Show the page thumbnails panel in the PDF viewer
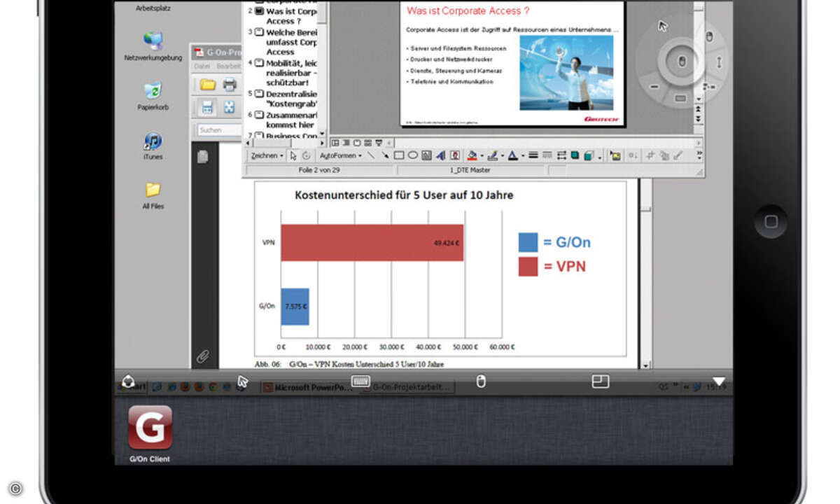840x504 pixels. (202, 157)
